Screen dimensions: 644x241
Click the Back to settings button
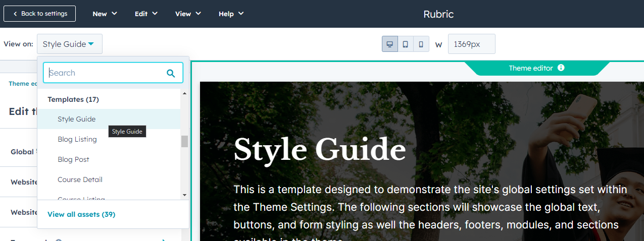click(39, 14)
